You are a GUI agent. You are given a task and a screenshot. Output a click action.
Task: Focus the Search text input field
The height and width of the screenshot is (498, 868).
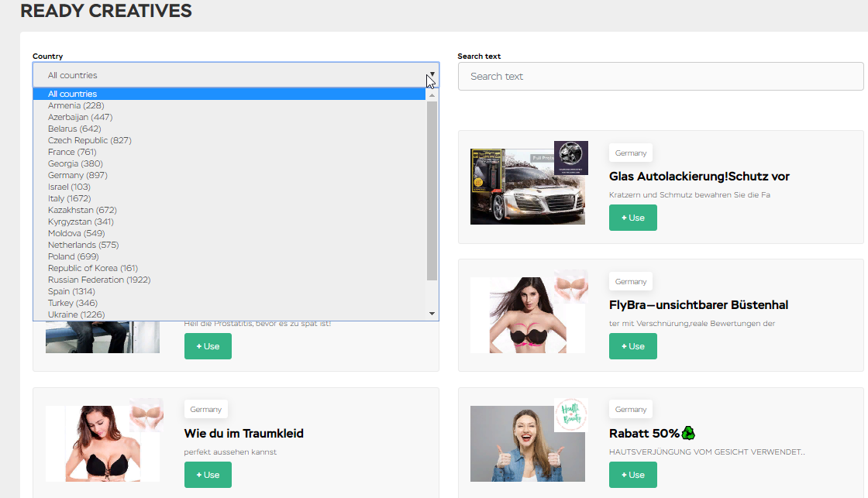(660, 77)
